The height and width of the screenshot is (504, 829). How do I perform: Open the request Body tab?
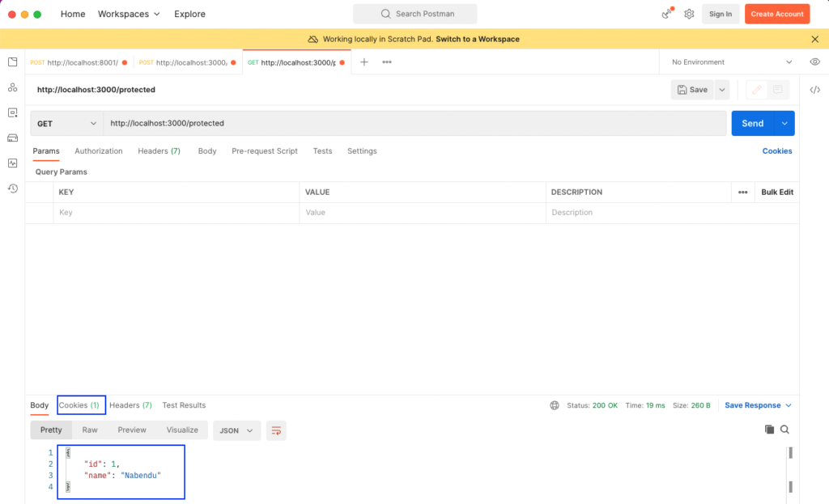click(x=207, y=151)
